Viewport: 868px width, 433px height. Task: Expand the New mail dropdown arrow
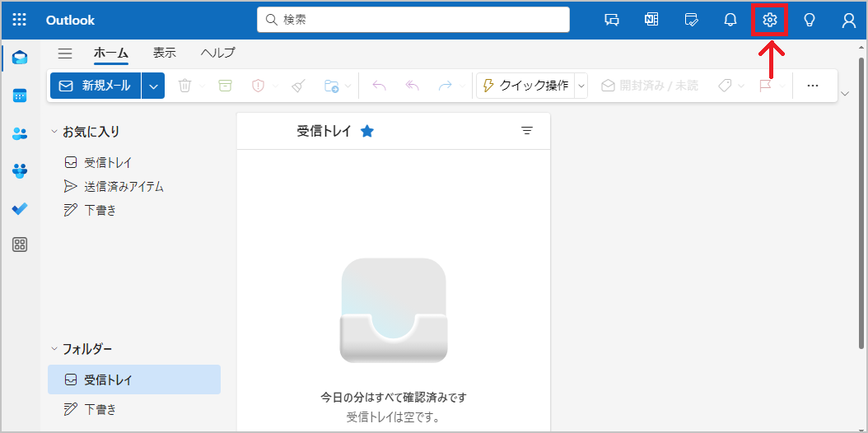coord(153,86)
